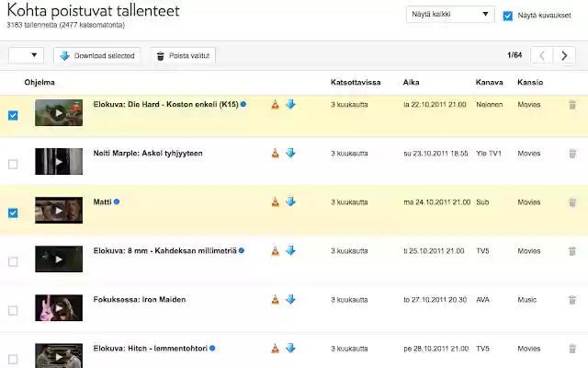Open title Fokuksessa: Iron Maiden

coord(140,300)
